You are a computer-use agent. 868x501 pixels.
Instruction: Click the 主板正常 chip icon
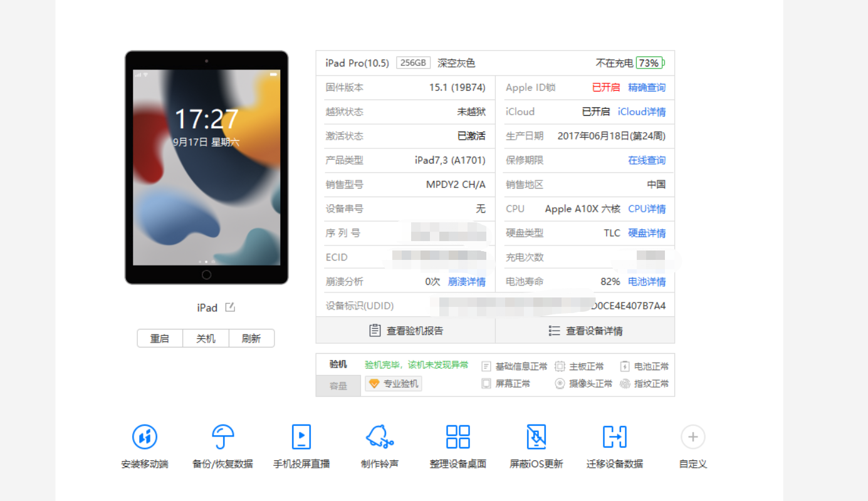560,366
